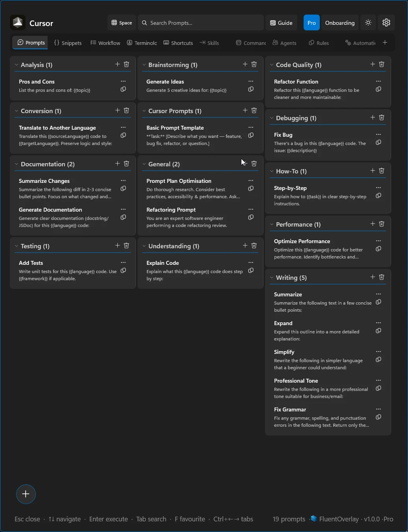
Task: Copy the Explain Code prompt
Action: pos(251,271)
